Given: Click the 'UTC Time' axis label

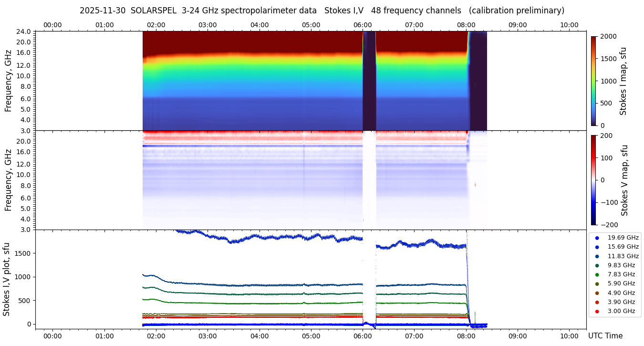Looking at the screenshot, I should coord(605,336).
